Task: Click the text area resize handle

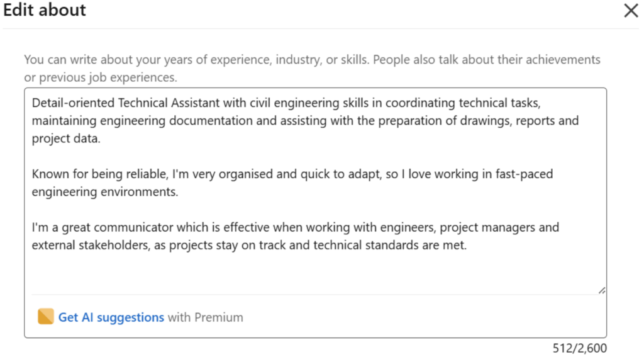Action: click(602, 290)
